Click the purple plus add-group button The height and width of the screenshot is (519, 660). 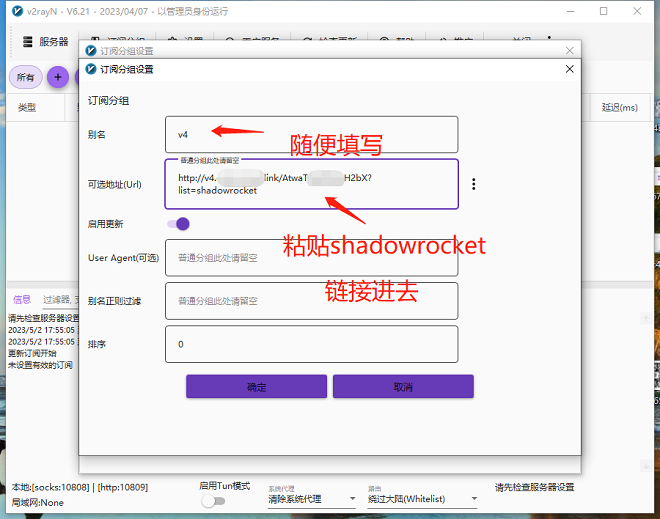tap(58, 77)
